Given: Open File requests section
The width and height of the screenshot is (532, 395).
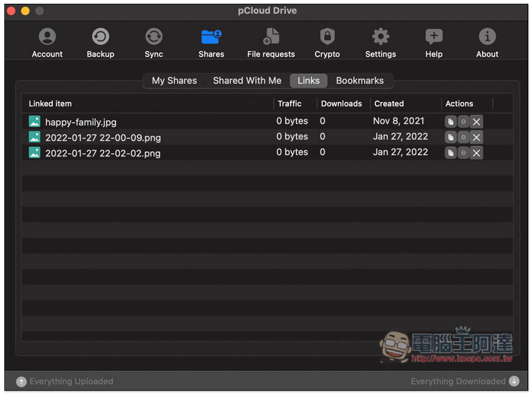Looking at the screenshot, I should pyautogui.click(x=271, y=43).
